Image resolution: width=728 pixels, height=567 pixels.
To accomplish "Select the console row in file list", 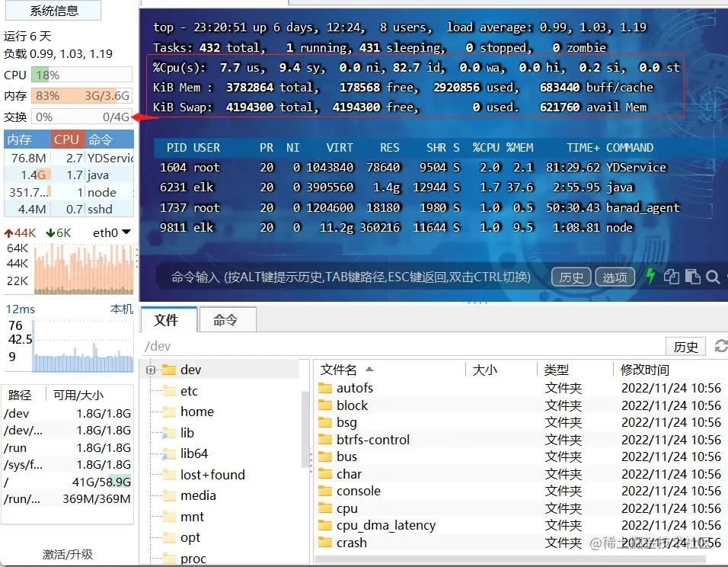I will 520,492.
